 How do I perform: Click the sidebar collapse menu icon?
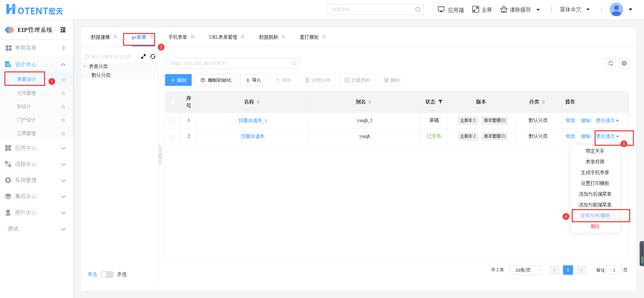pyautogui.click(x=63, y=30)
